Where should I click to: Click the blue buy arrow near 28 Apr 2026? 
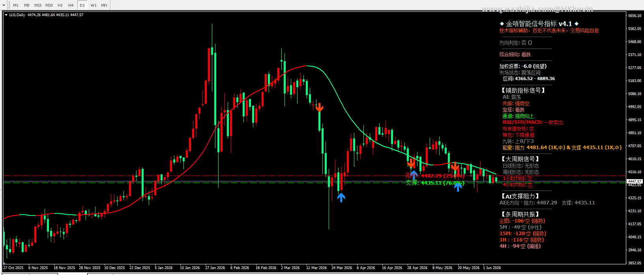414,174
